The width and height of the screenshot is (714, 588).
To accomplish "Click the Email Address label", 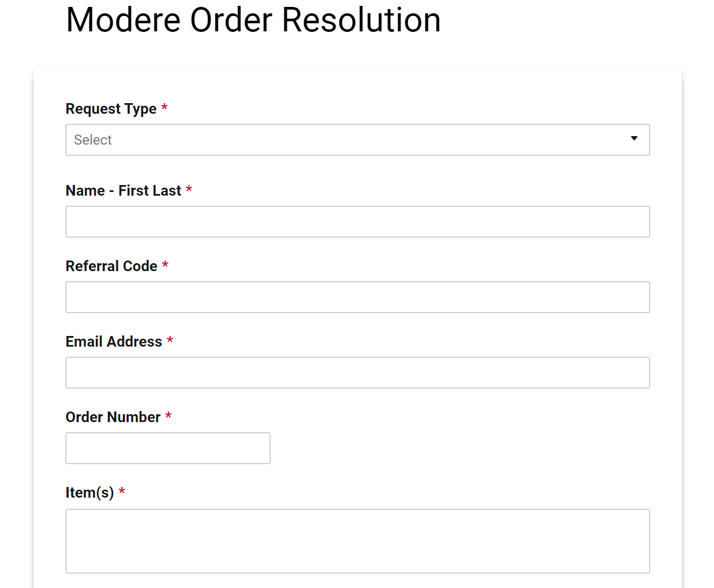I will click(x=114, y=341).
